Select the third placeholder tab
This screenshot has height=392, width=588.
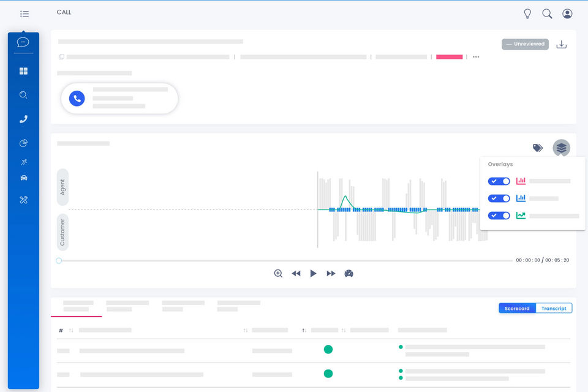[183, 306]
